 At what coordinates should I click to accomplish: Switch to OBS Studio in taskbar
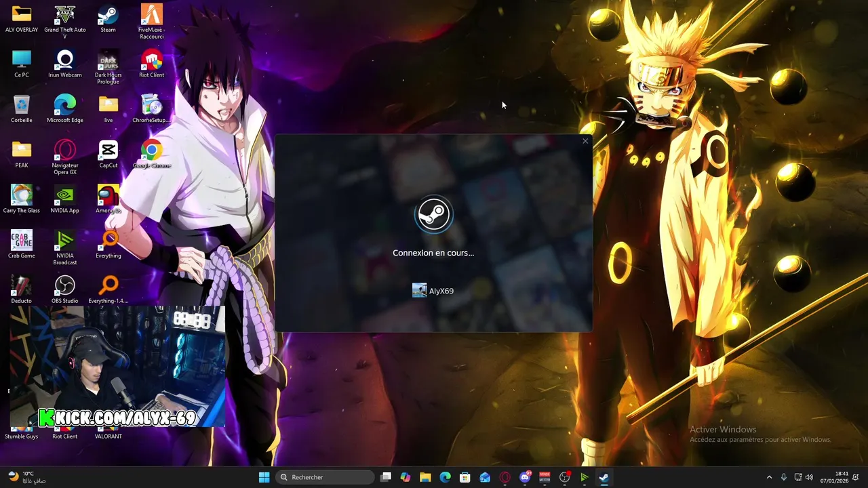coord(564,477)
